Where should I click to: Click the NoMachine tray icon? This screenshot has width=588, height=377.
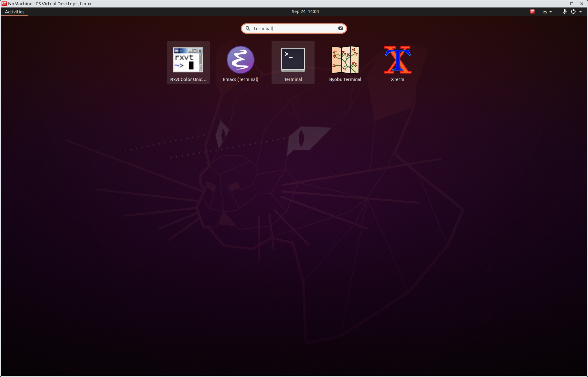[532, 12]
